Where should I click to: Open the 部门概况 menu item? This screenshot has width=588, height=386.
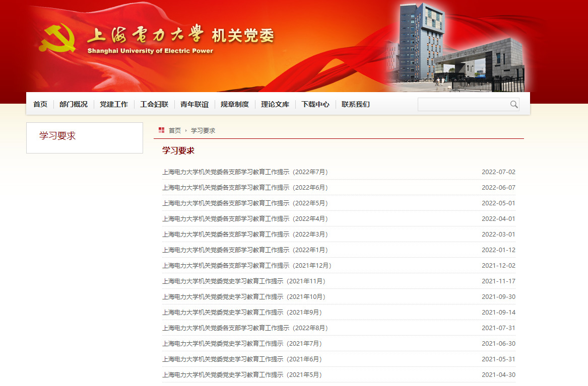(74, 105)
